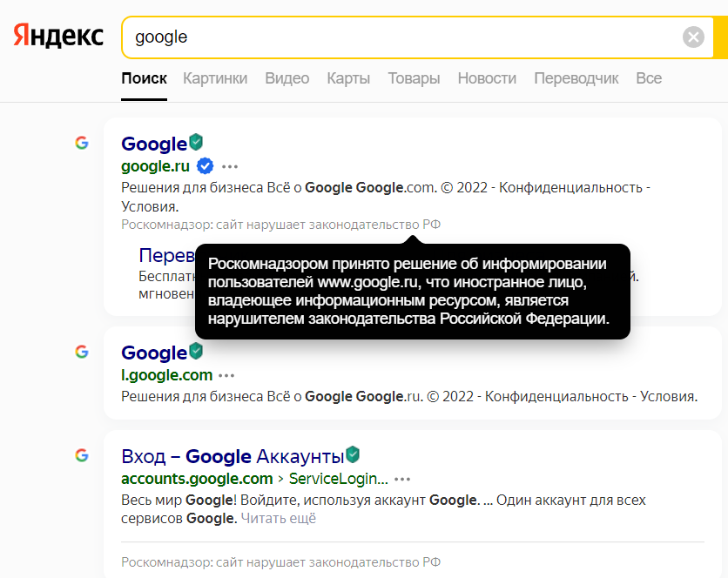Expand the Все services tab
728x578 pixels.
tap(649, 78)
